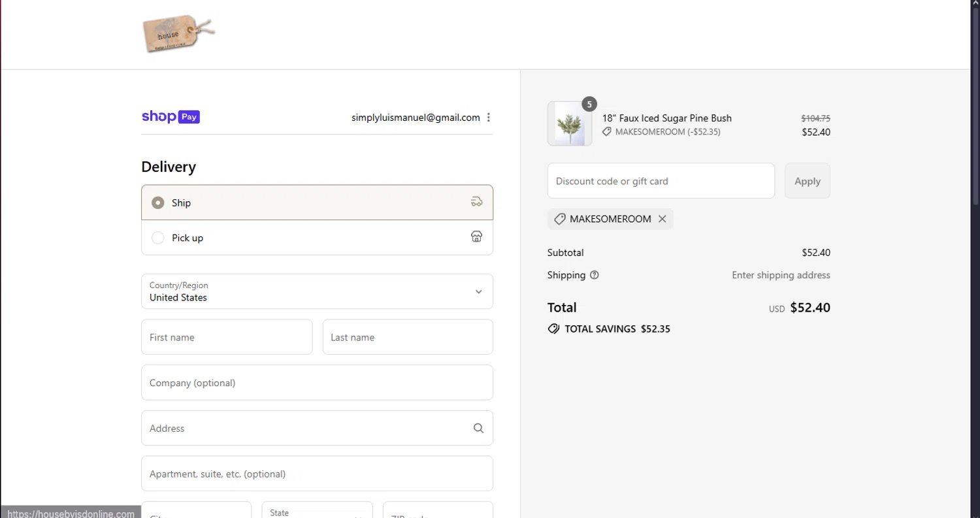Click the Faux Iced Sugar Pine Bush thumbnail
The width and height of the screenshot is (980, 518).
pos(570,123)
